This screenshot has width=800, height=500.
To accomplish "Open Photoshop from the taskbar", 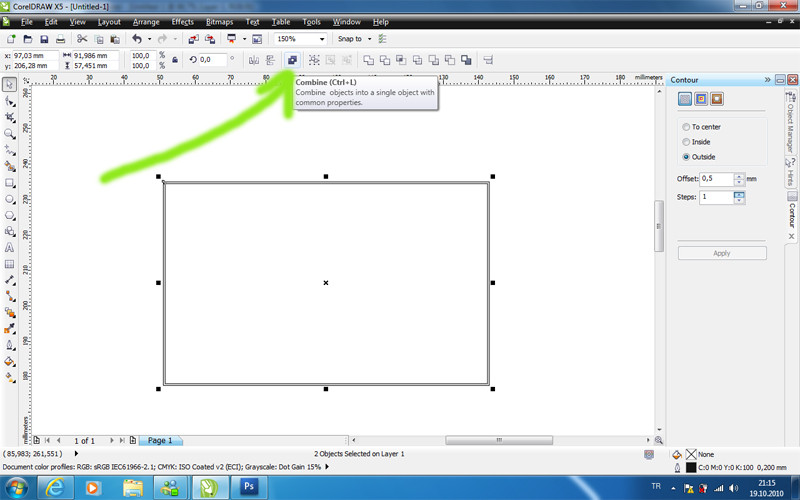I will (248, 487).
